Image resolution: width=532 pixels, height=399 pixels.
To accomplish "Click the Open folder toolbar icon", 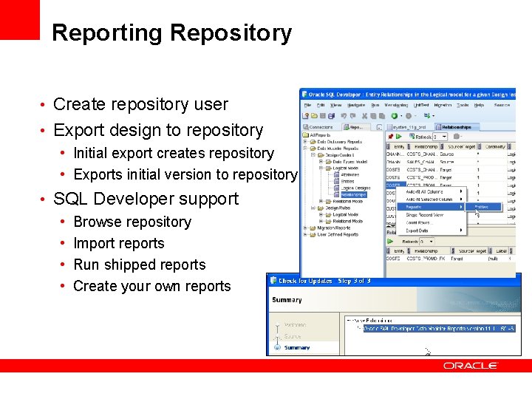I will [x=314, y=116].
